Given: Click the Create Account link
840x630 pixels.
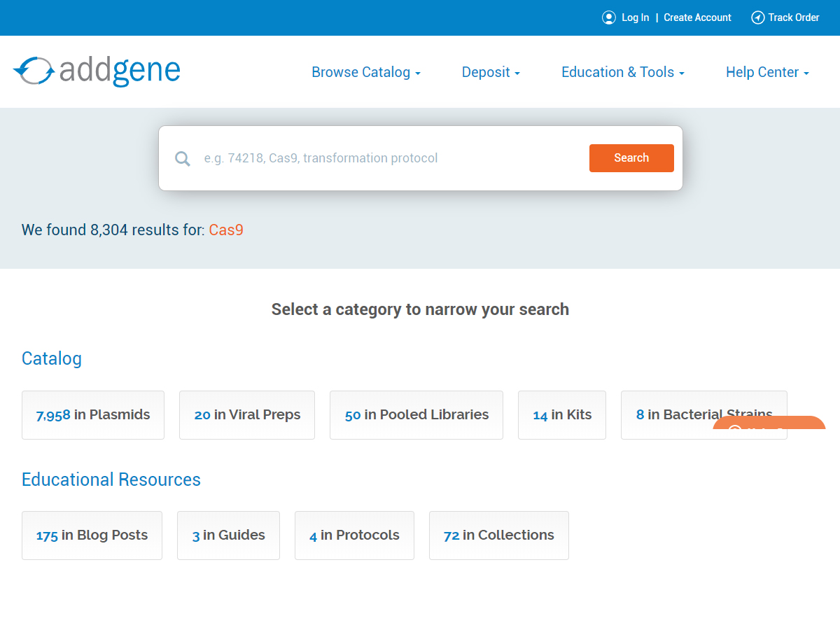Looking at the screenshot, I should coord(697,17).
